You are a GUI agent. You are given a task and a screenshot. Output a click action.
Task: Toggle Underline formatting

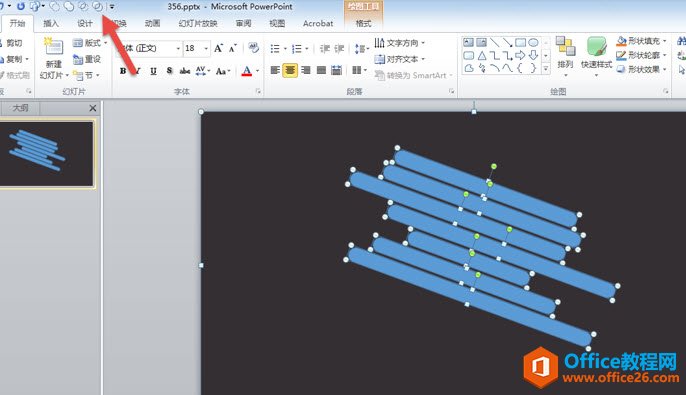[x=153, y=71]
